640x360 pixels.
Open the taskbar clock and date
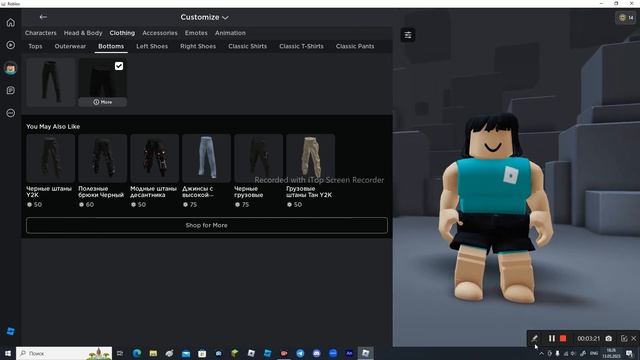point(611,353)
